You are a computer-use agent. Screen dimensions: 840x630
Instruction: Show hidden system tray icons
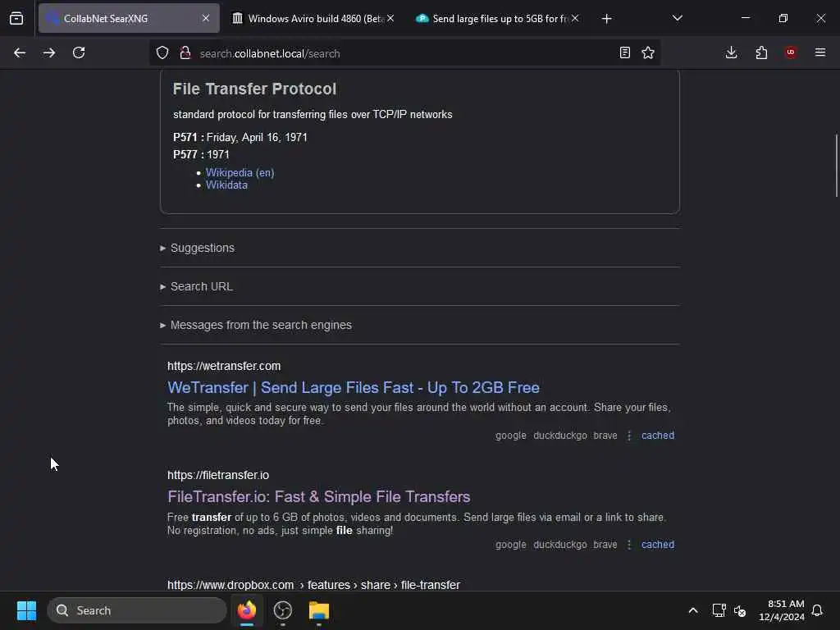coord(692,610)
